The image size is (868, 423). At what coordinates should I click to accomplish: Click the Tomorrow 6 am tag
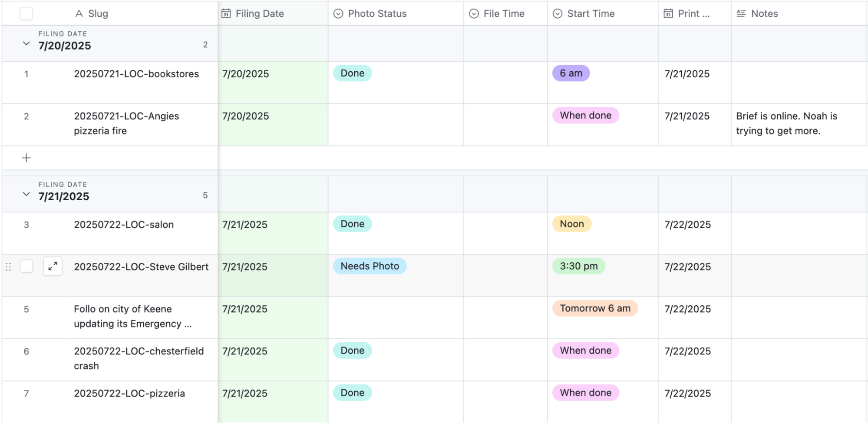click(x=595, y=308)
